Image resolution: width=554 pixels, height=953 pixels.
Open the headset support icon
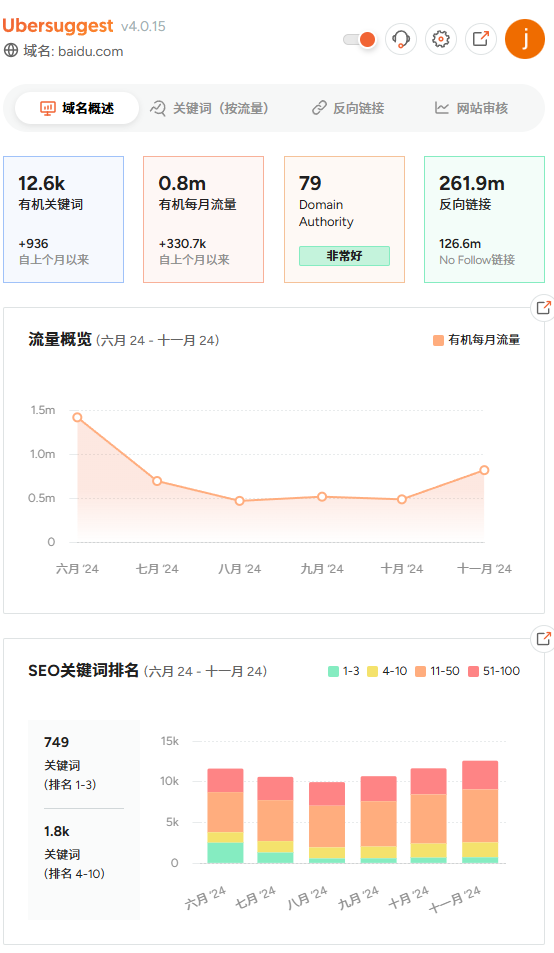pos(401,40)
